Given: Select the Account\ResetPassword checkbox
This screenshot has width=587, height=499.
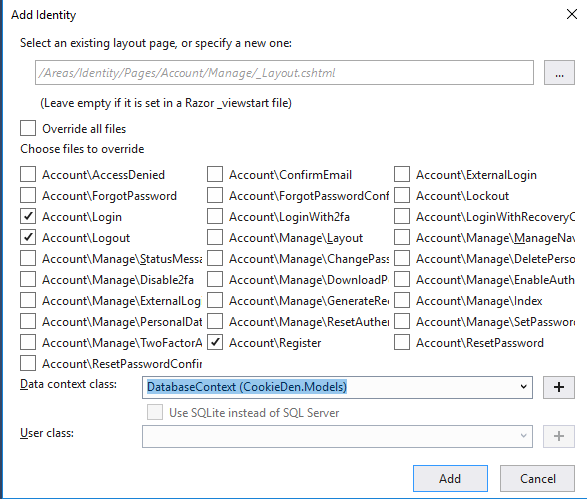Looking at the screenshot, I should 402,342.
